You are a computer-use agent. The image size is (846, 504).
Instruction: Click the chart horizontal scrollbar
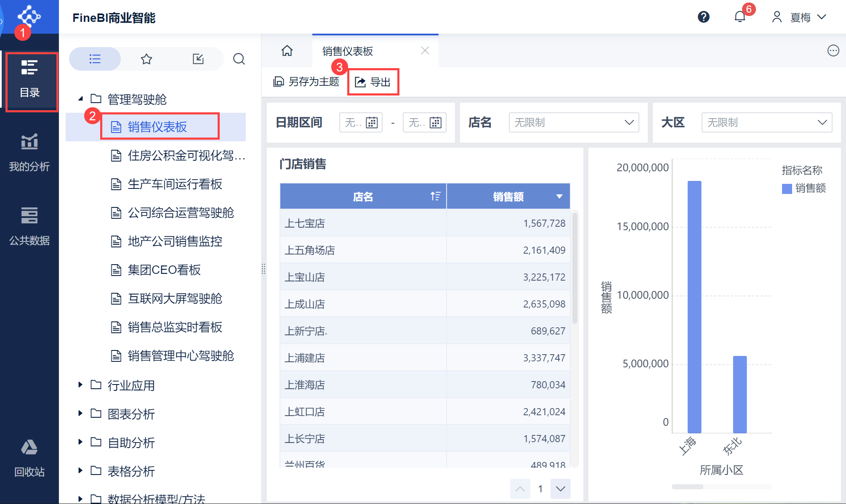tap(687, 487)
